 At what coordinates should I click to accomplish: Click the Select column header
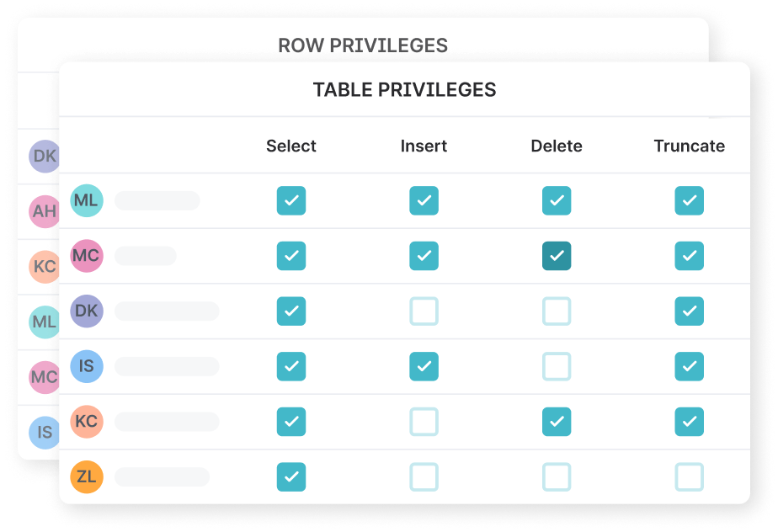tap(291, 146)
